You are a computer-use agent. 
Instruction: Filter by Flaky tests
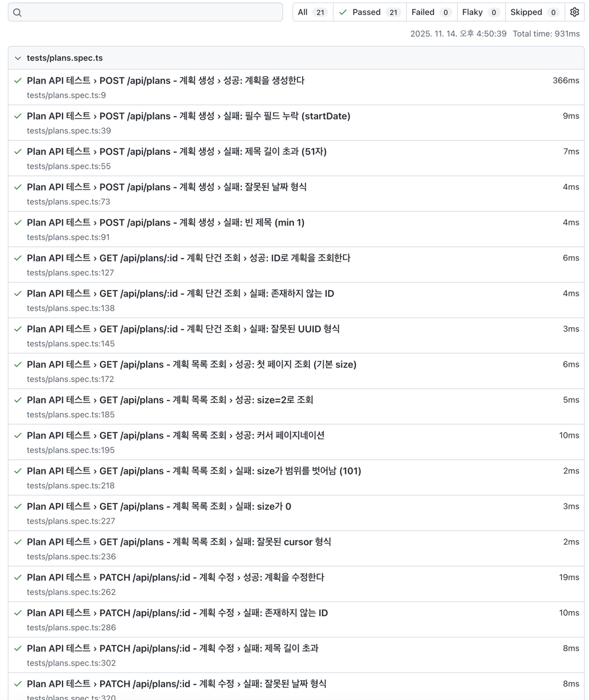[x=481, y=12]
